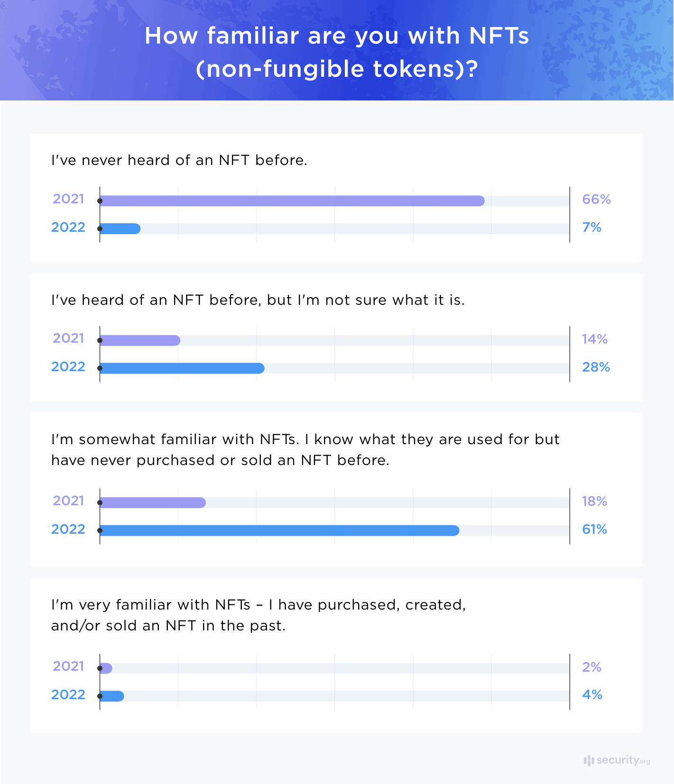674x784 pixels.
Task: Click the 14% percentage label
Action: (x=595, y=339)
